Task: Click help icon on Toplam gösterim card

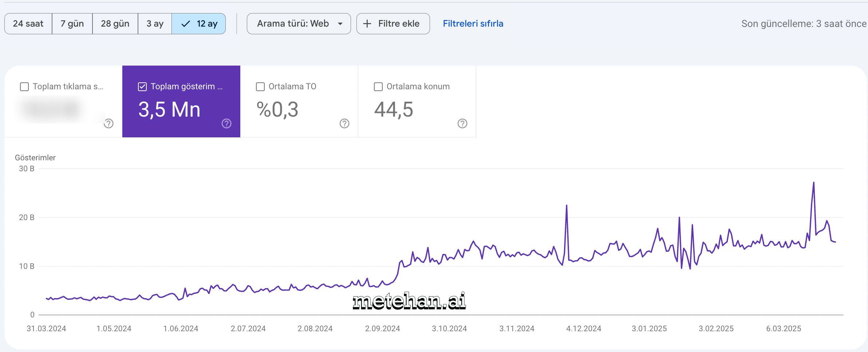Action: point(226,124)
